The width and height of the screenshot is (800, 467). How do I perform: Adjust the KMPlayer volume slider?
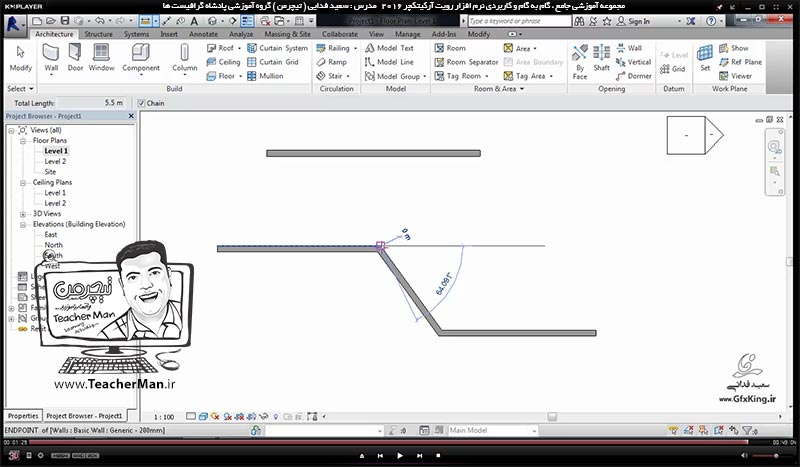click(765, 455)
